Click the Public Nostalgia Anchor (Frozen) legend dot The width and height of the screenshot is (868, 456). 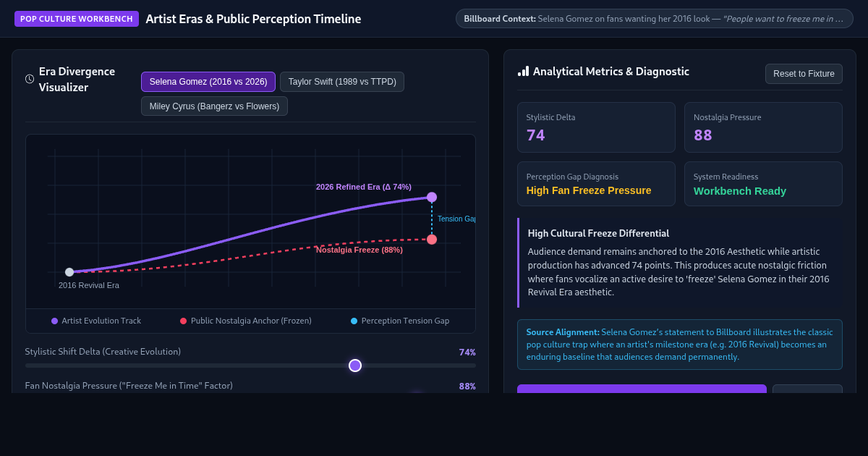click(x=183, y=321)
